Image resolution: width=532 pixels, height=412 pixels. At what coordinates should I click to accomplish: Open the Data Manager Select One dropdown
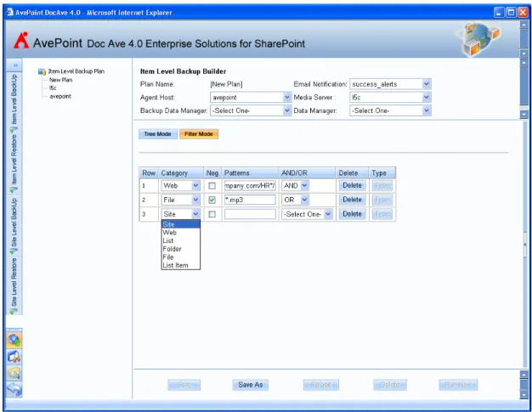pos(390,110)
